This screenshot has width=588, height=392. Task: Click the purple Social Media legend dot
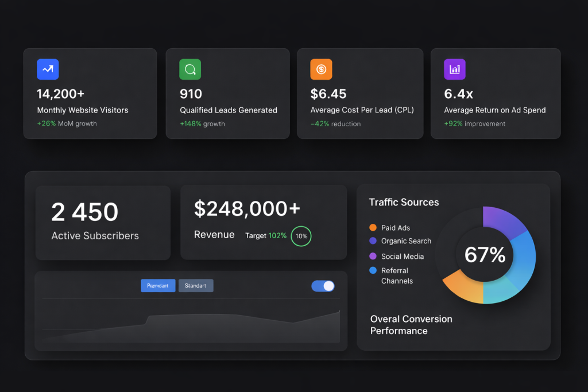[x=373, y=257]
